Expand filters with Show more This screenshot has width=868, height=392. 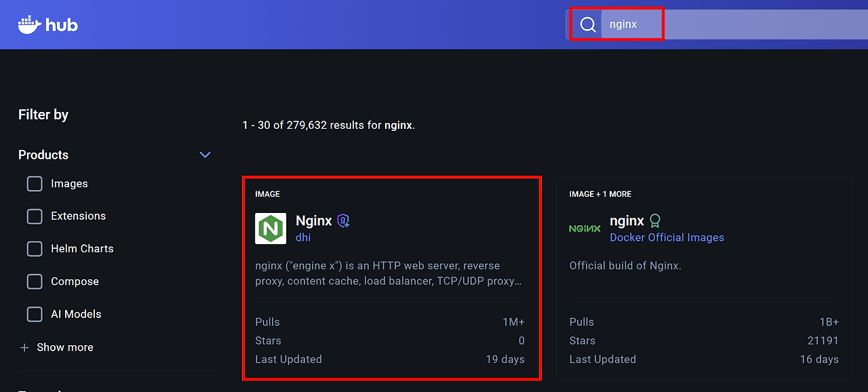pyautogui.click(x=64, y=347)
